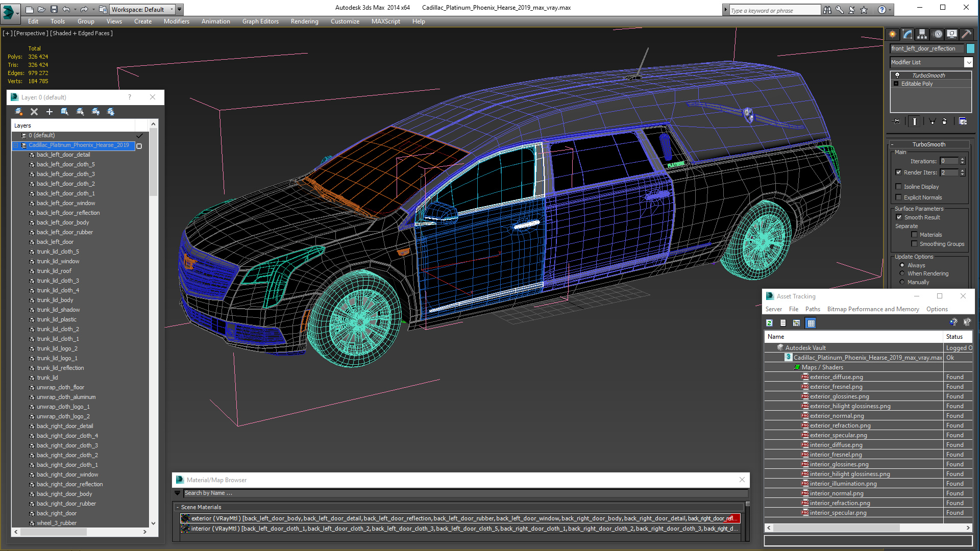Click the Perspective viewport label
The width and height of the screenshot is (980, 551).
31,33
